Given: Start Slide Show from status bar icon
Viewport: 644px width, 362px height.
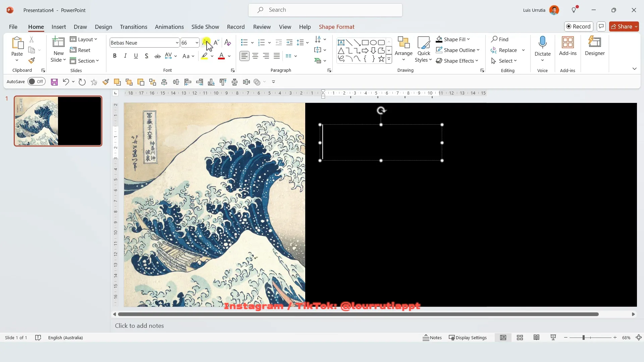Looking at the screenshot, I should [x=553, y=338].
